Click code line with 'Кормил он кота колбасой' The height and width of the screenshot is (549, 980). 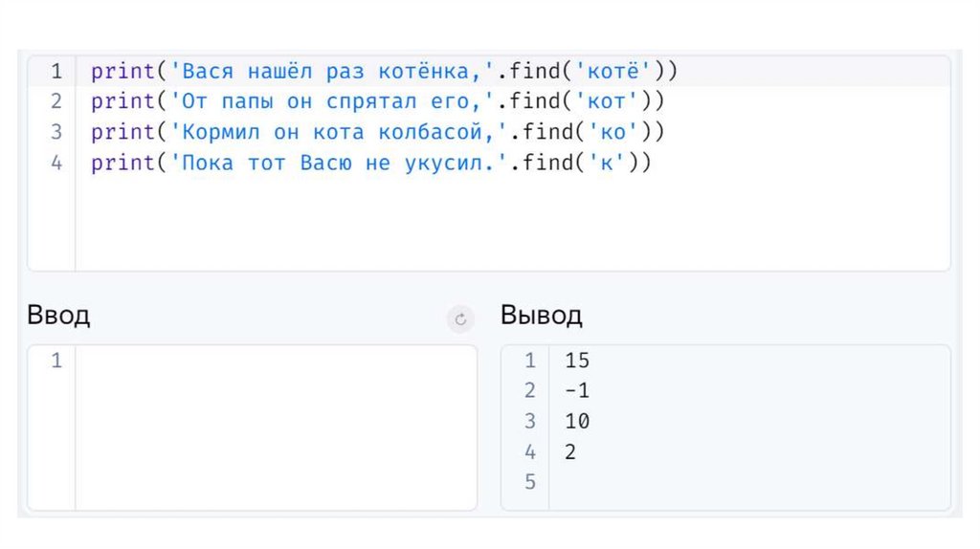(x=377, y=132)
